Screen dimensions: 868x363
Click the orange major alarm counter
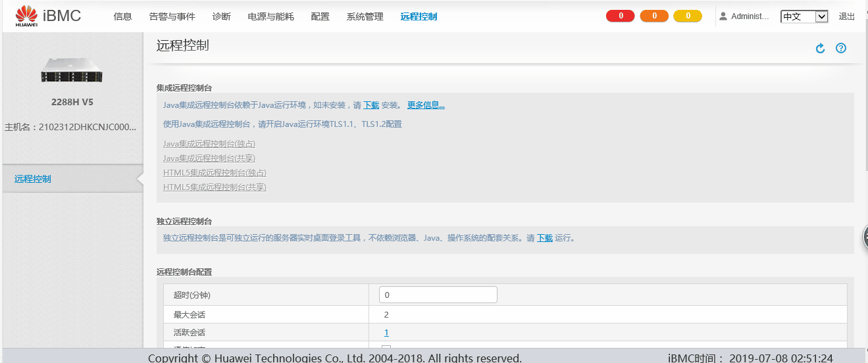654,16
